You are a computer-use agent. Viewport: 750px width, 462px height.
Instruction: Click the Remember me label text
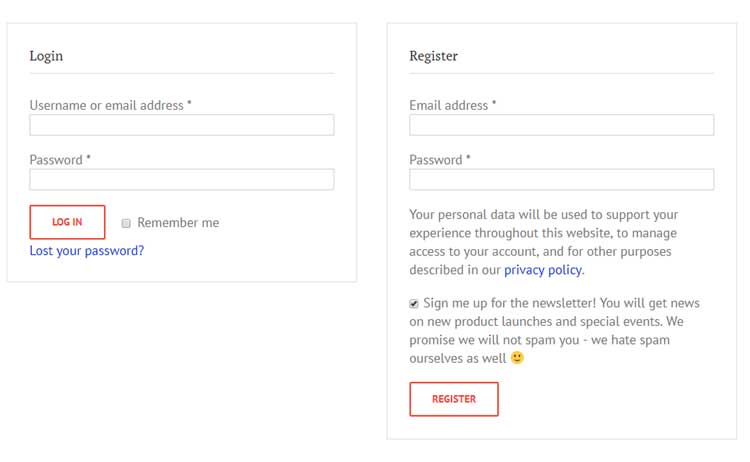point(178,223)
